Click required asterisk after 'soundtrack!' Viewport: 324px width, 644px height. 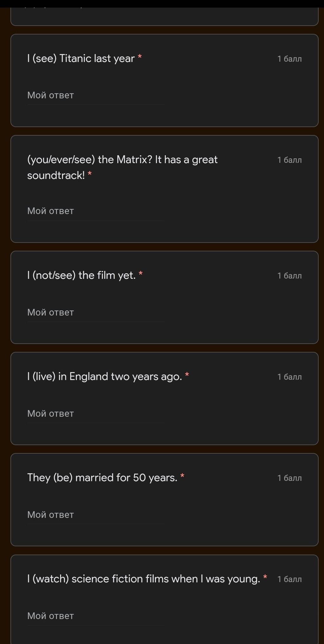[90, 174]
